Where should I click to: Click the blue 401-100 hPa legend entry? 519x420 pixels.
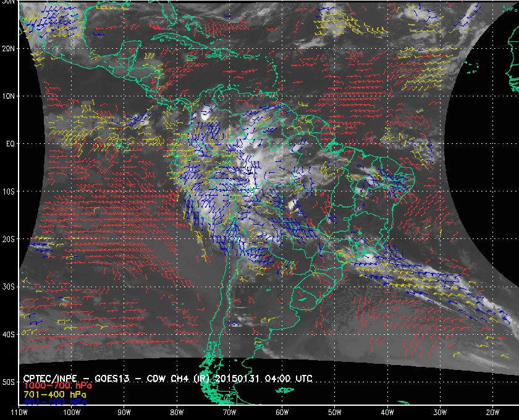(55, 402)
